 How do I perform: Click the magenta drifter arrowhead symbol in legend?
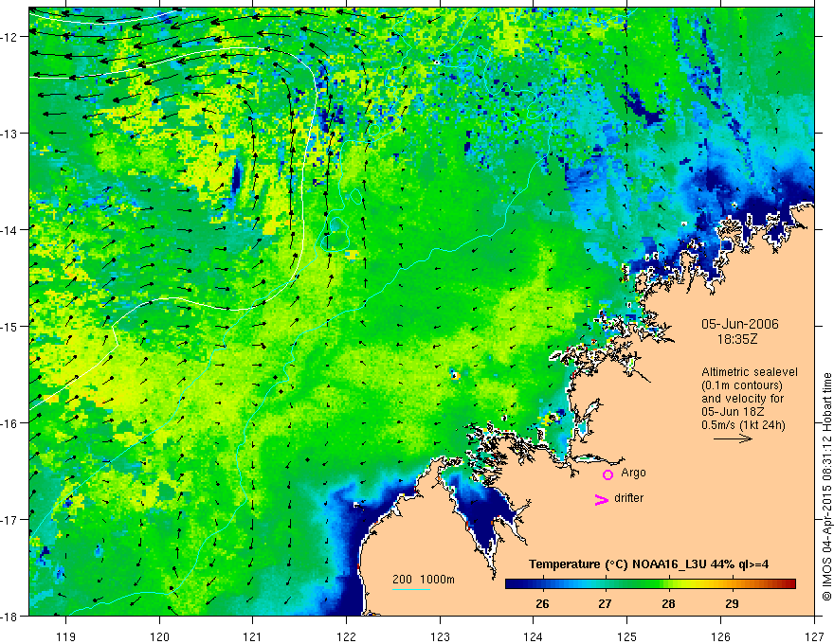coord(601,499)
